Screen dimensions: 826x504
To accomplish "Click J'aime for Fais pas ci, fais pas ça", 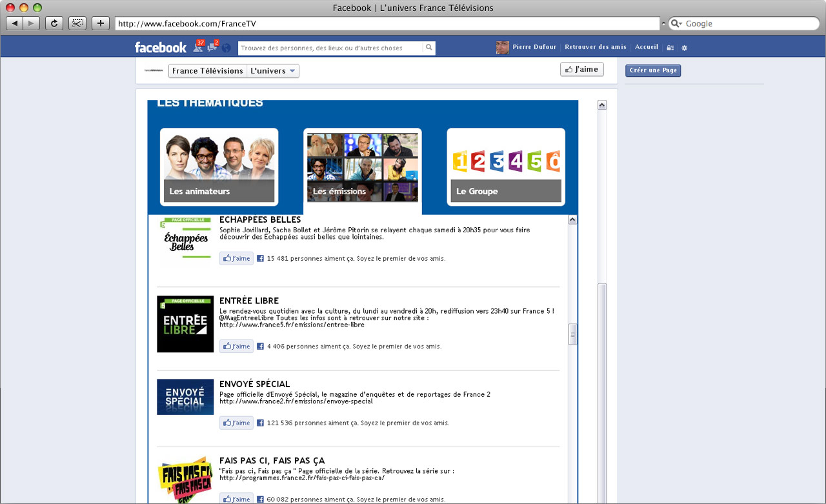I will tap(236, 499).
